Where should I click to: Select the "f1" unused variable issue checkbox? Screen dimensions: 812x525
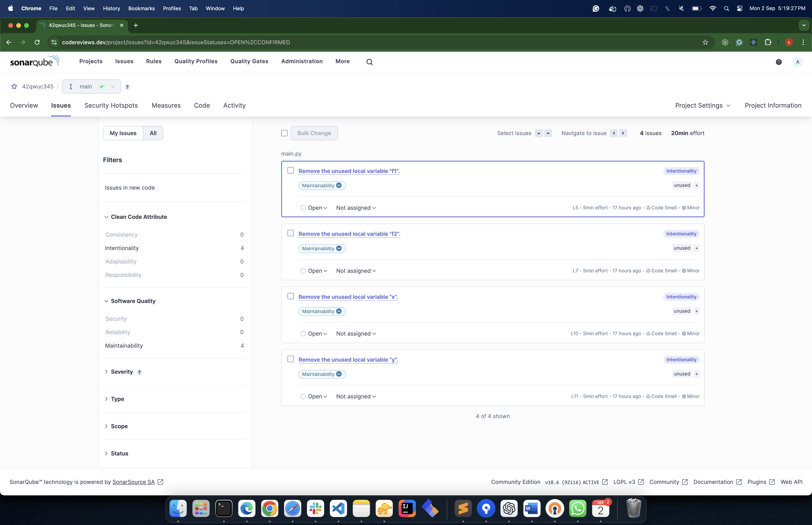click(290, 170)
